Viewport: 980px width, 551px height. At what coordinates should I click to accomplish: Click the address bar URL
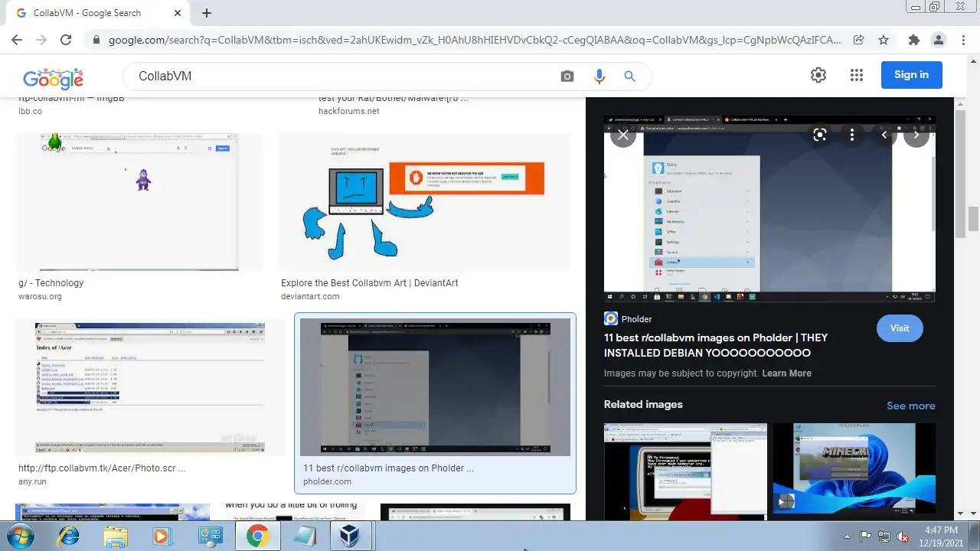coord(475,40)
